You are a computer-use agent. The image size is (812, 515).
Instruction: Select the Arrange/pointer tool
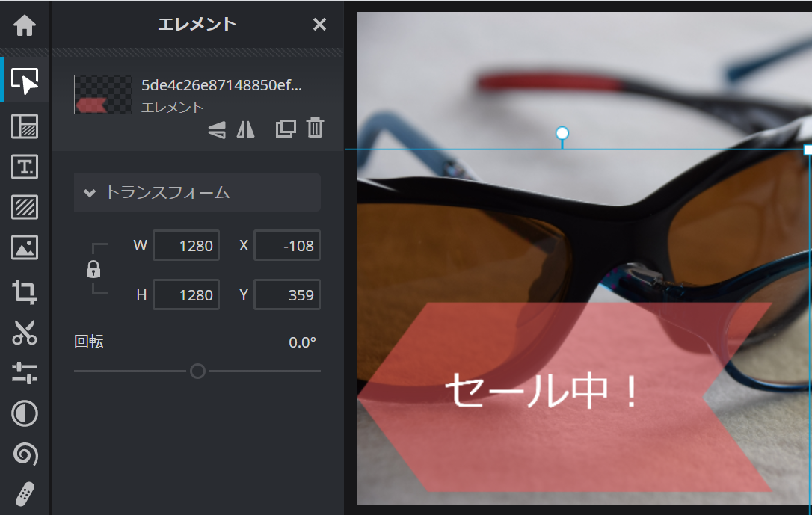(25, 81)
